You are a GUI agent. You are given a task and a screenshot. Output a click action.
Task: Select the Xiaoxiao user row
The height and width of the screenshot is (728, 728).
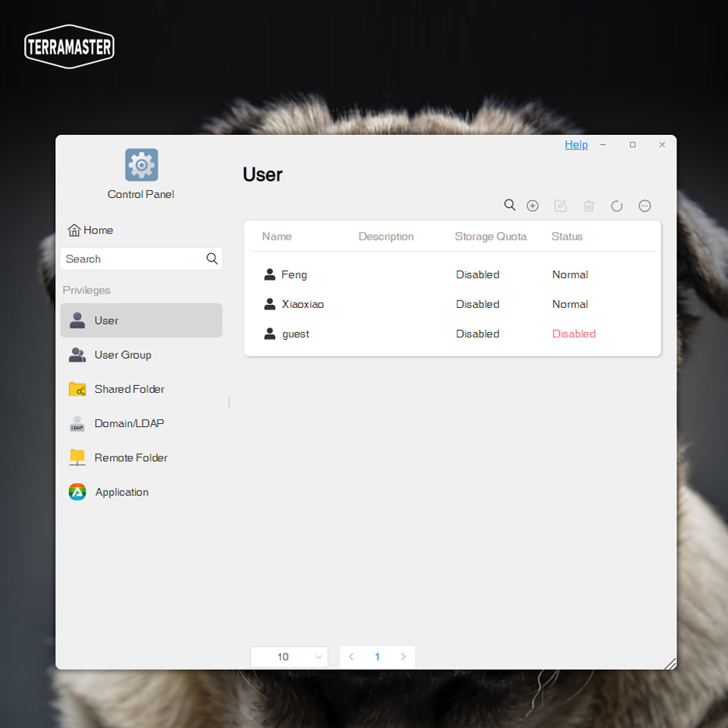453,304
